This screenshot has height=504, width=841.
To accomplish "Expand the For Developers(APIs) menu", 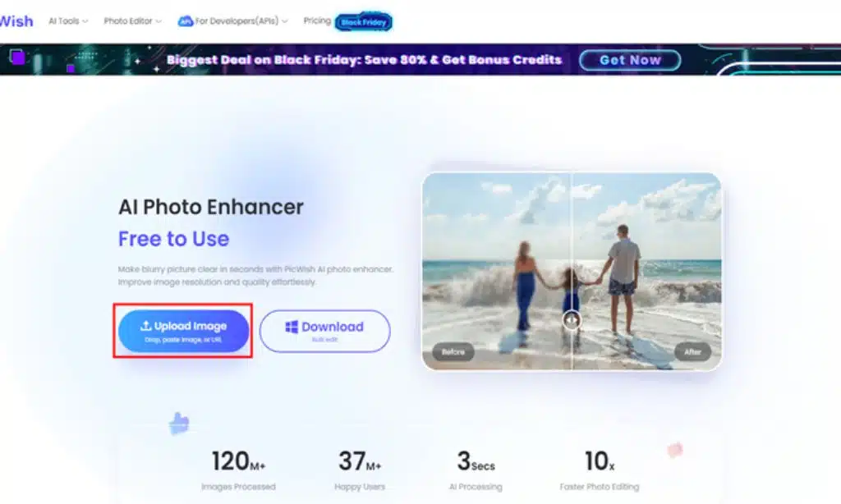I will 232,21.
